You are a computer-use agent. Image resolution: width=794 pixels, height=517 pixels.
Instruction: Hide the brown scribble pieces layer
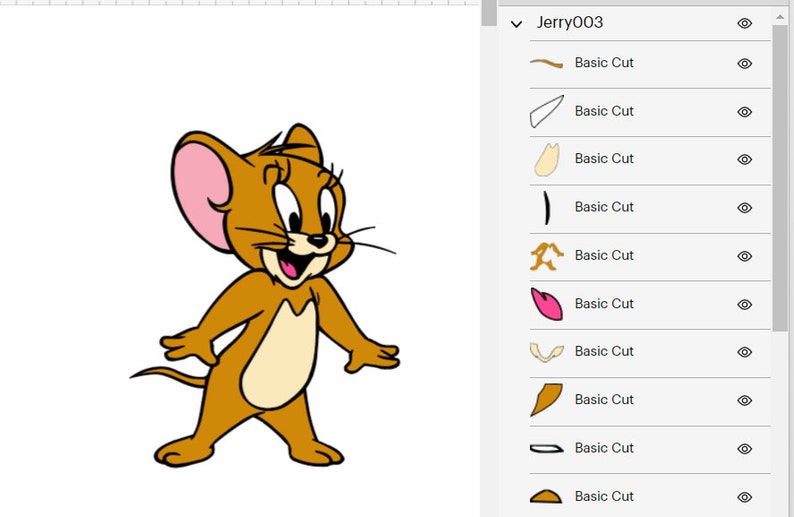click(x=744, y=256)
